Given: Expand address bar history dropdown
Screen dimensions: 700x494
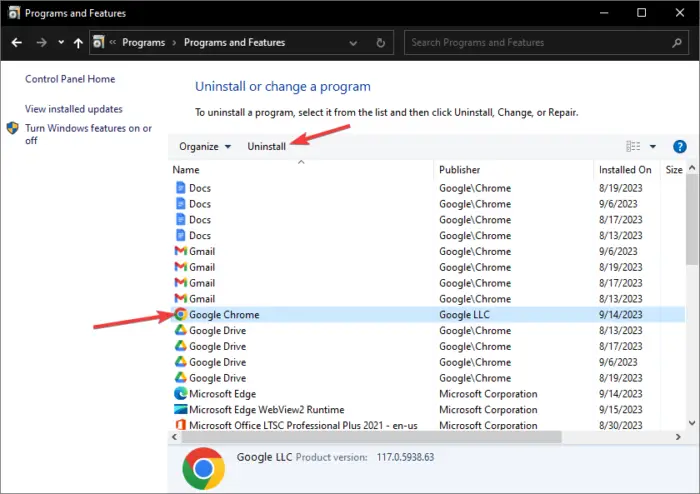Looking at the screenshot, I should [x=353, y=43].
